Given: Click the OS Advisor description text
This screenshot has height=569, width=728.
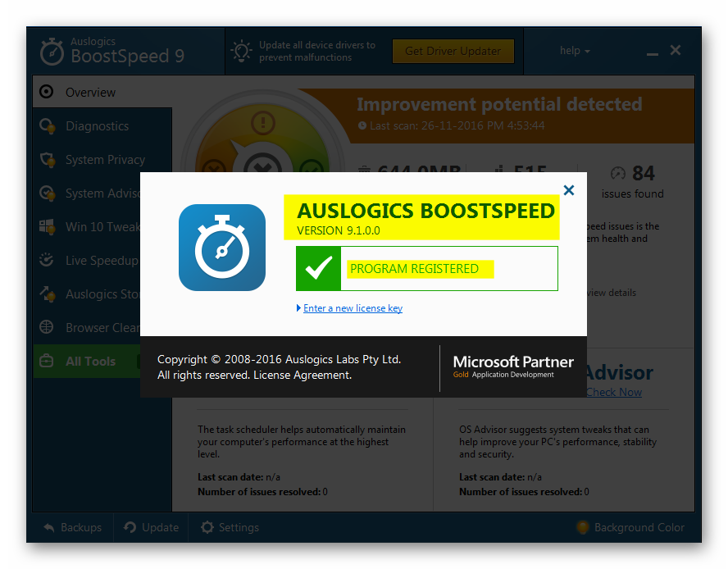Looking at the screenshot, I should tap(558, 442).
